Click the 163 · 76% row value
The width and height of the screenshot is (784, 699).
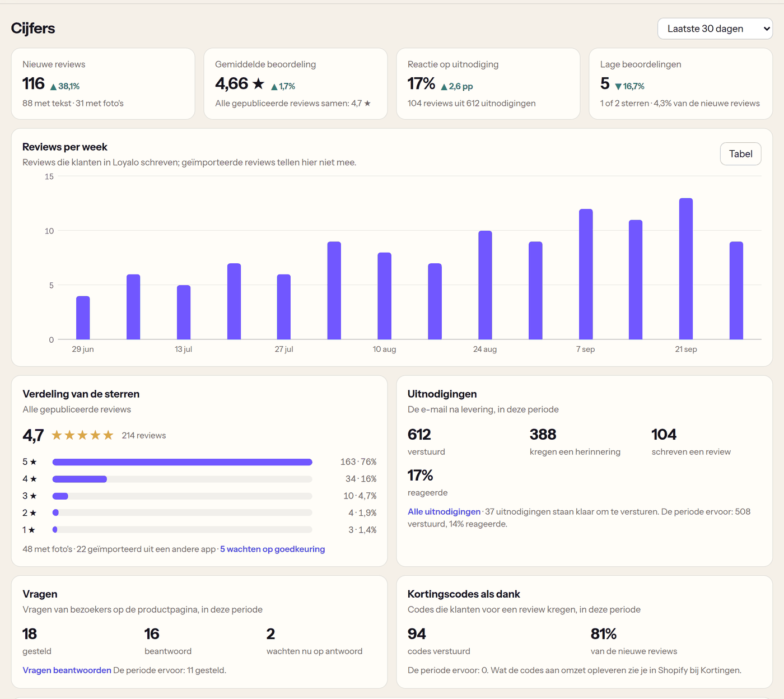pyautogui.click(x=358, y=462)
